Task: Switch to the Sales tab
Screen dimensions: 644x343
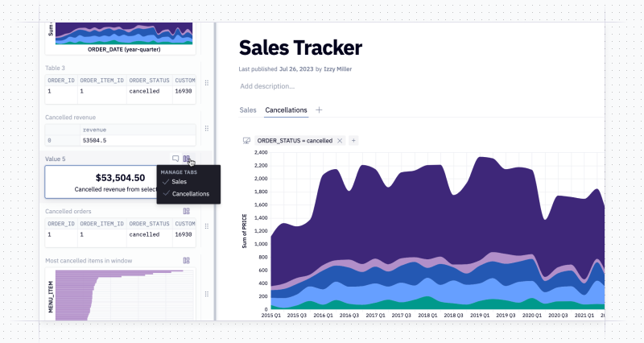Action: tap(248, 110)
